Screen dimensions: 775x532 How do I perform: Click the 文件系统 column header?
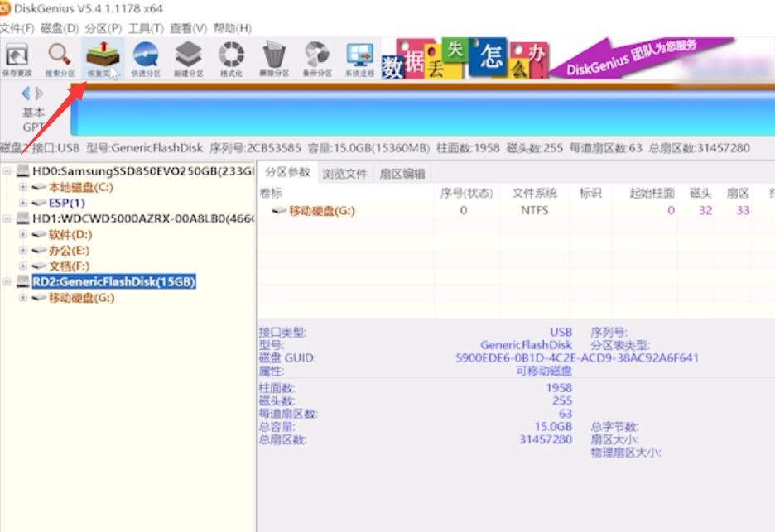[x=534, y=193]
